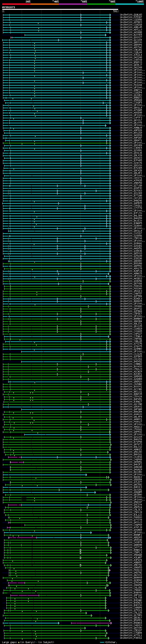Click the white query sequence bar
This screenshot has height=644, width=146.
60,10
